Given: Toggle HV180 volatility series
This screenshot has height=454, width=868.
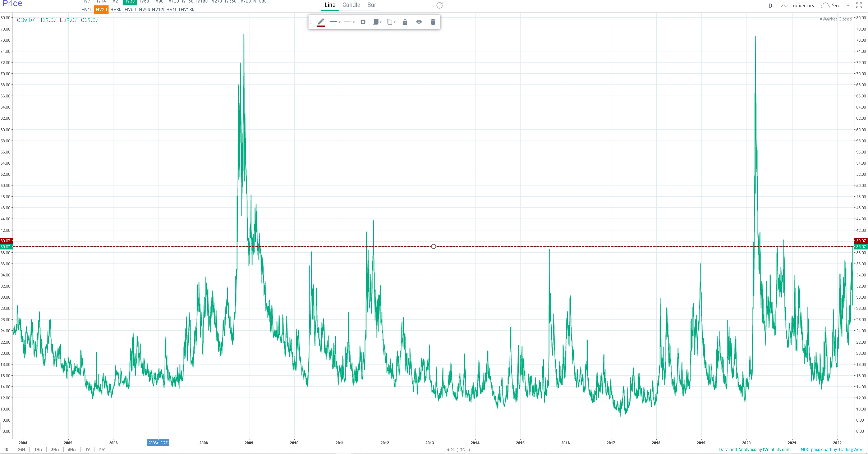Looking at the screenshot, I should coord(188,10).
